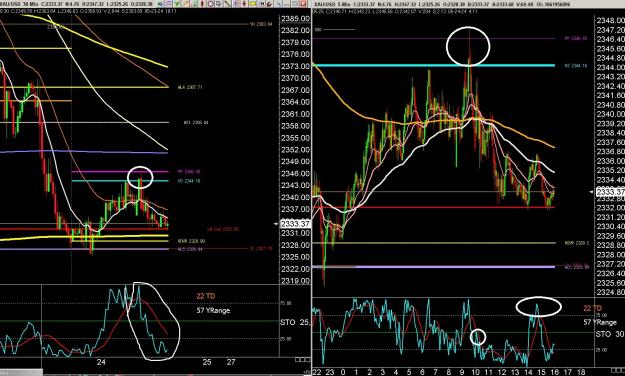
Task: Click the left chart horizontal scrollbar thumb
Action: [21, 372]
